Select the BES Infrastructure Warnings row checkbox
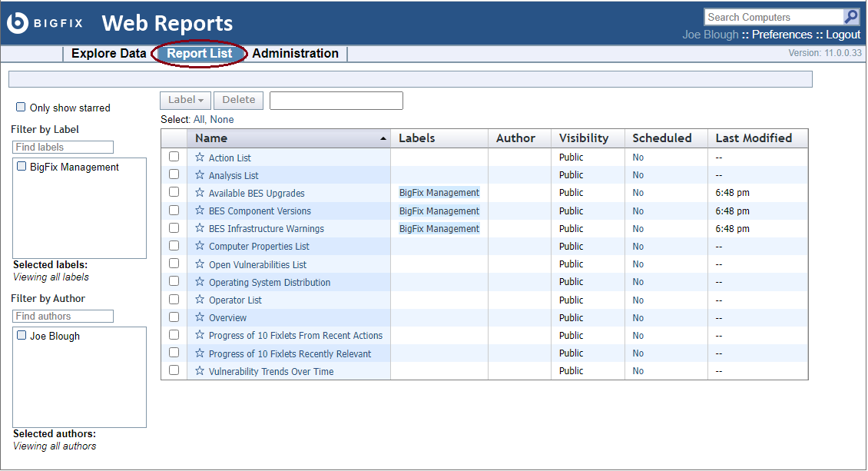Image resolution: width=868 pixels, height=471 pixels. (x=174, y=228)
